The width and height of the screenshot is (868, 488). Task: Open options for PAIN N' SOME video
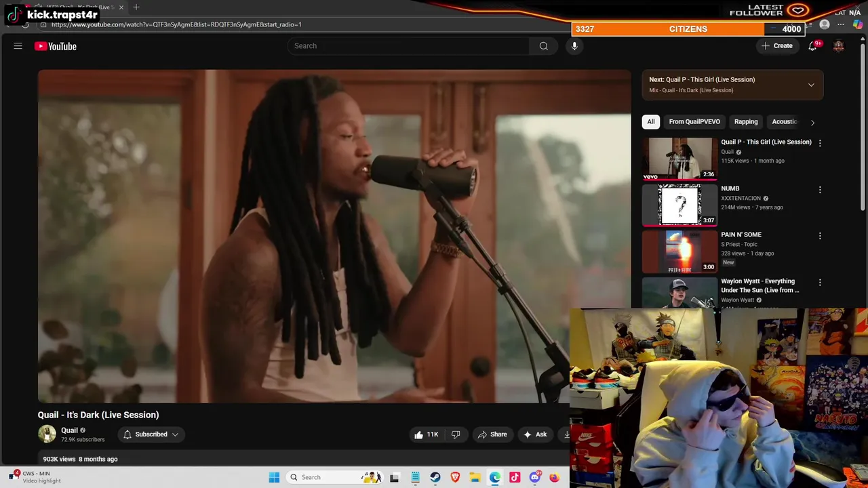(x=820, y=236)
